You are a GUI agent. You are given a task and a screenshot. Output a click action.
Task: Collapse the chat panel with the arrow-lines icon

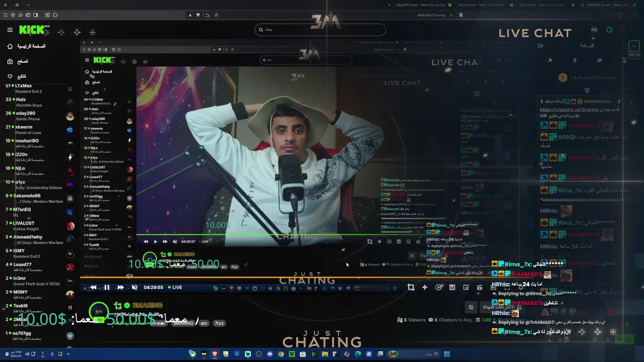click(x=540, y=46)
